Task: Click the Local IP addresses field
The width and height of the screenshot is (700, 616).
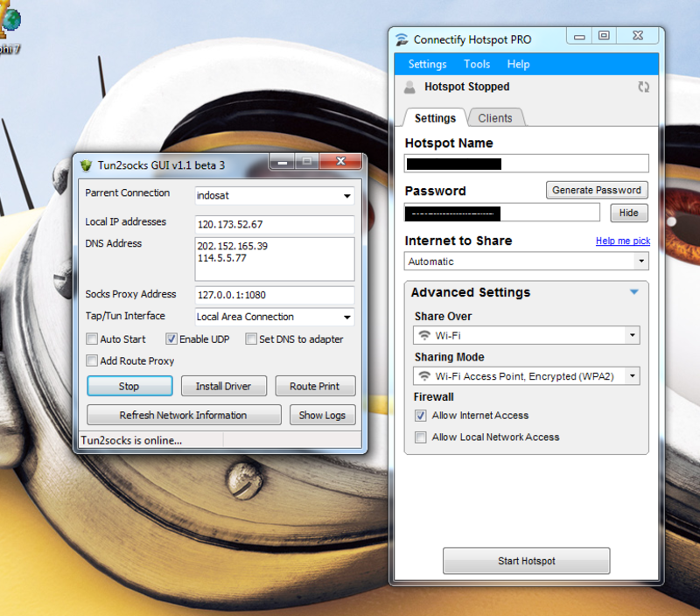Action: tap(275, 225)
